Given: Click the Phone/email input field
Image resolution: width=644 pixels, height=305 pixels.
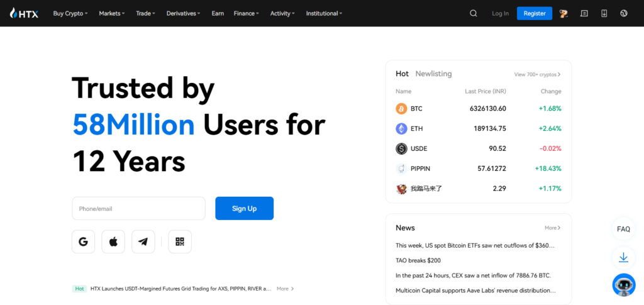Looking at the screenshot, I should pos(138,208).
